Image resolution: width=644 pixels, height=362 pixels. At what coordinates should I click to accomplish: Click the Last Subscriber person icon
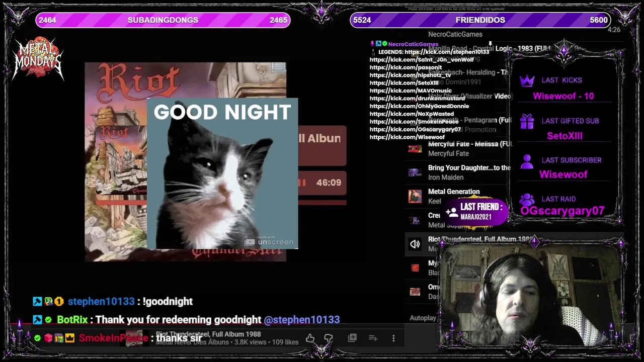pyautogui.click(x=527, y=161)
